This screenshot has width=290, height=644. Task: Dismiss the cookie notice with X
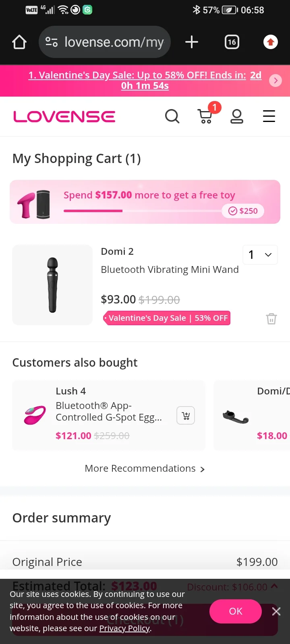[276, 611]
